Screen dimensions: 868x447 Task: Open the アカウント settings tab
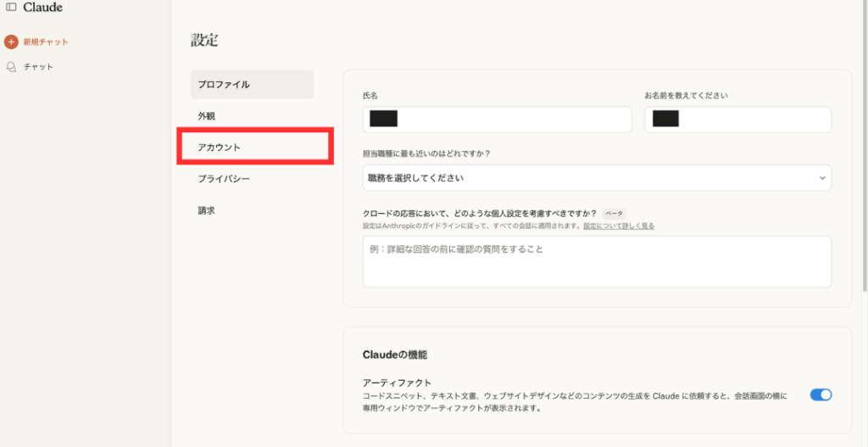click(220, 148)
